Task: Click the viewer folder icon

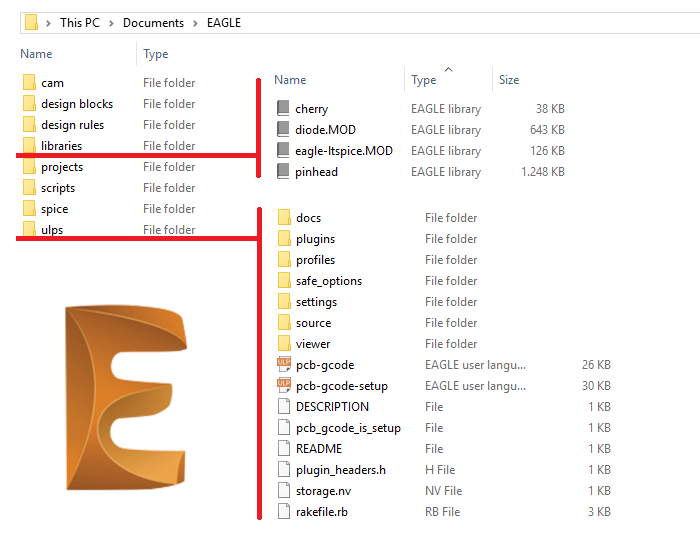Action: click(284, 343)
